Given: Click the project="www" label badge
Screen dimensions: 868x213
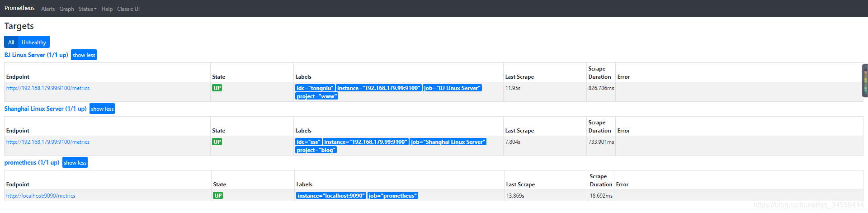Looking at the screenshot, I should tap(316, 96).
